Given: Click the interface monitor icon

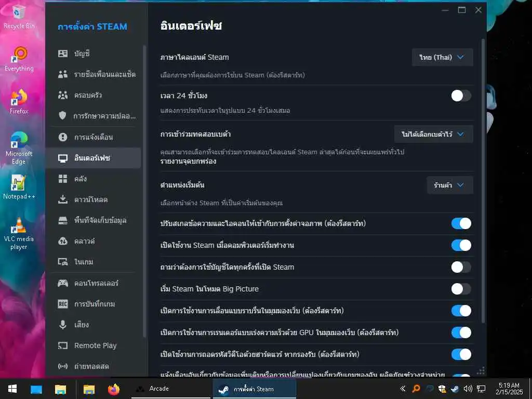Looking at the screenshot, I should pos(63,158).
